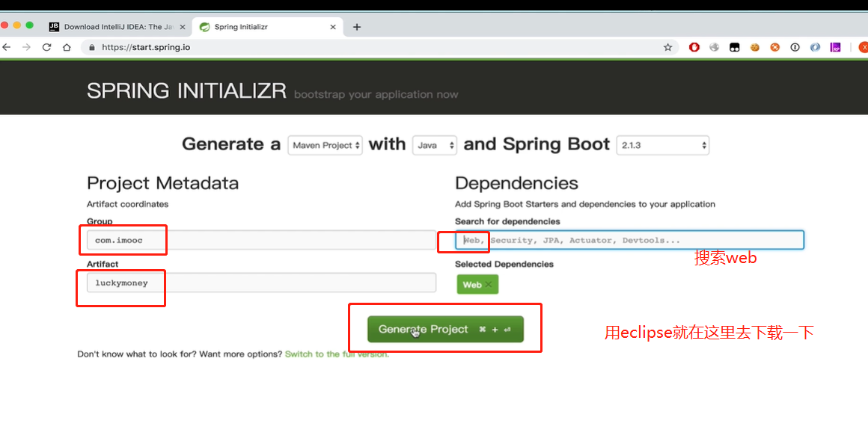Open the purple RP extension icon
Image resolution: width=868 pixels, height=447 pixels.
pyautogui.click(x=835, y=48)
